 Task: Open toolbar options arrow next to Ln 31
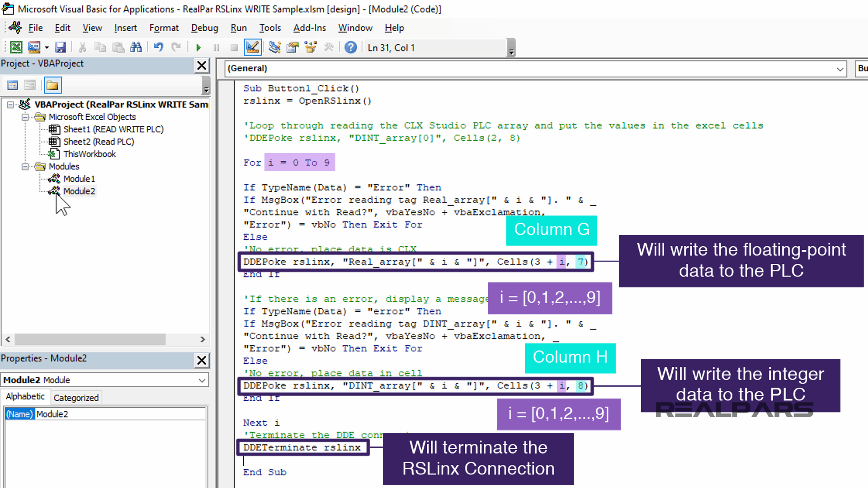tap(511, 48)
